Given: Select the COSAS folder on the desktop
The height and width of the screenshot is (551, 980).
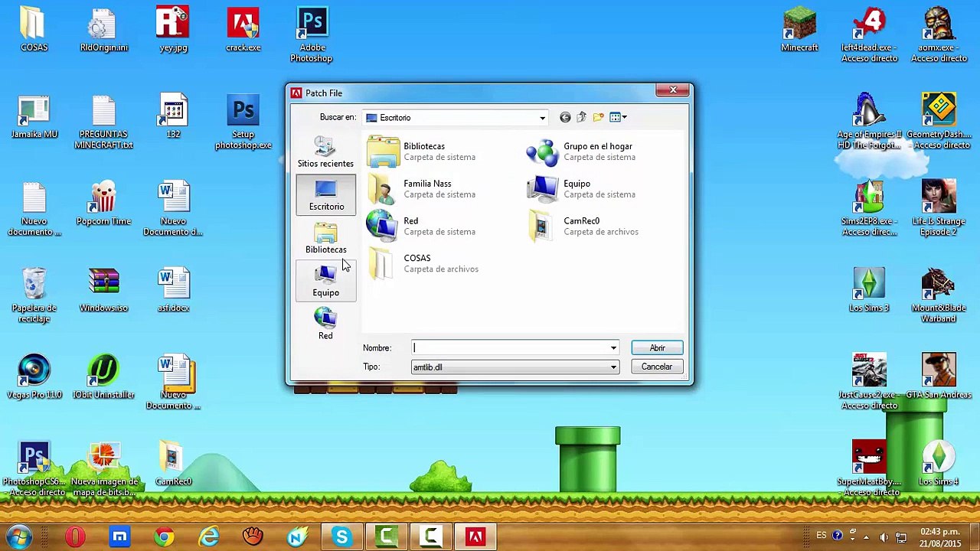Looking at the screenshot, I should tap(34, 31).
